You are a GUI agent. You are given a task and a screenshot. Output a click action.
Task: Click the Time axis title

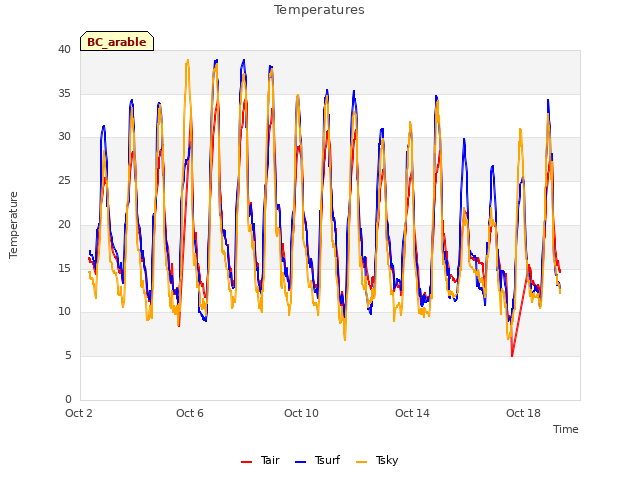565,429
